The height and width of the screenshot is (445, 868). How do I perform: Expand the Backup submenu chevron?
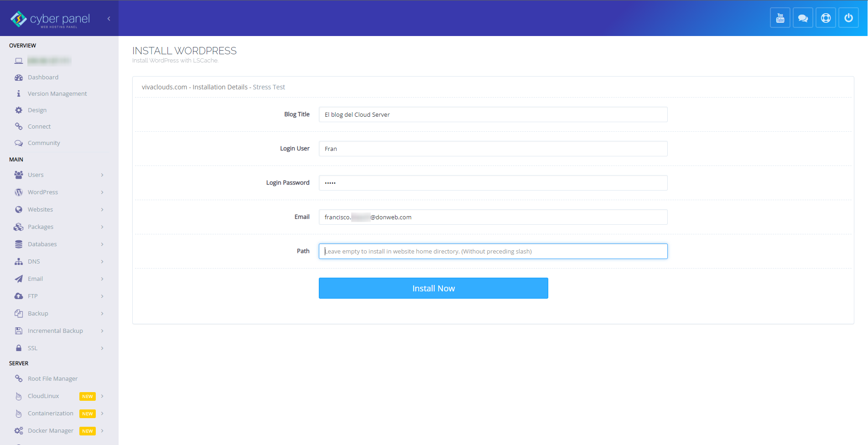point(102,313)
